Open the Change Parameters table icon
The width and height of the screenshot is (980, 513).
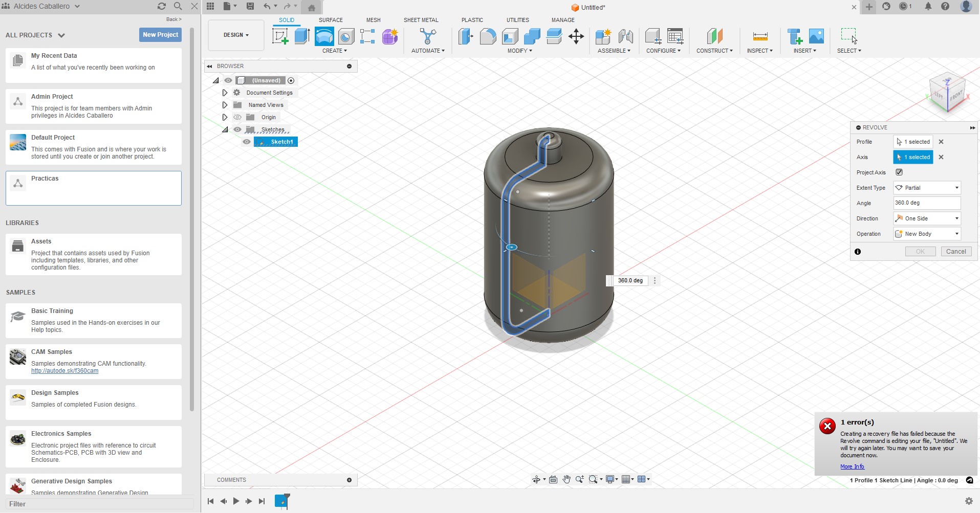[675, 36]
